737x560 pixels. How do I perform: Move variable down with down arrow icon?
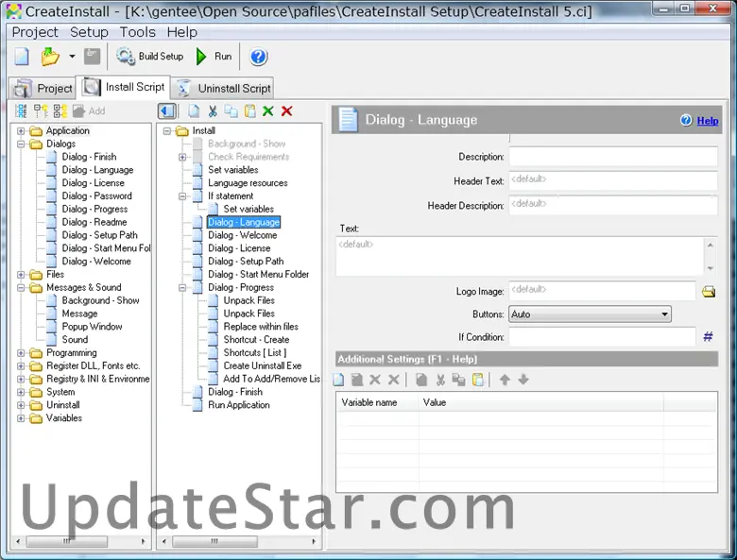[523, 380]
